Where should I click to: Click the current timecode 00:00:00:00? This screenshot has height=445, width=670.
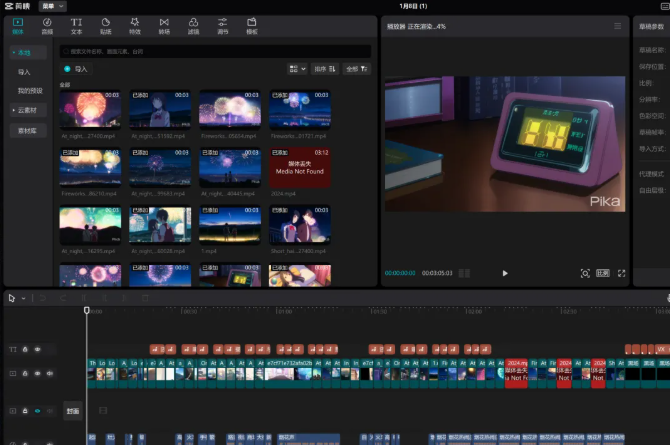(x=400, y=273)
